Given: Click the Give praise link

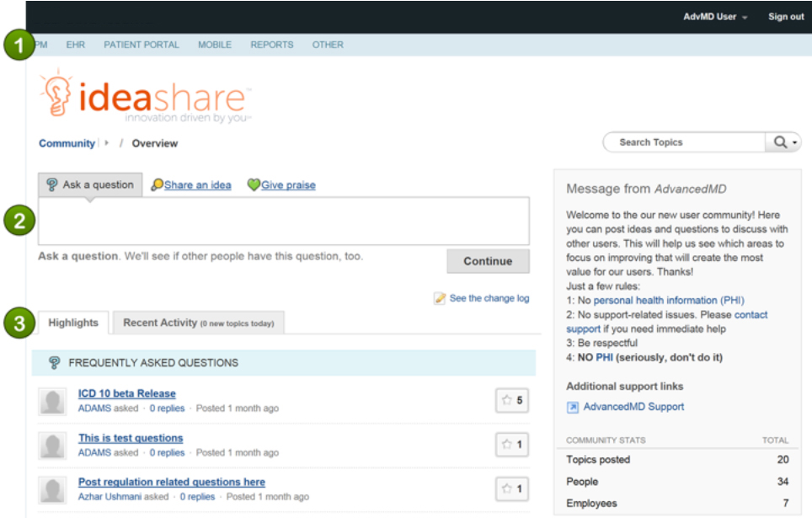Looking at the screenshot, I should click(288, 185).
